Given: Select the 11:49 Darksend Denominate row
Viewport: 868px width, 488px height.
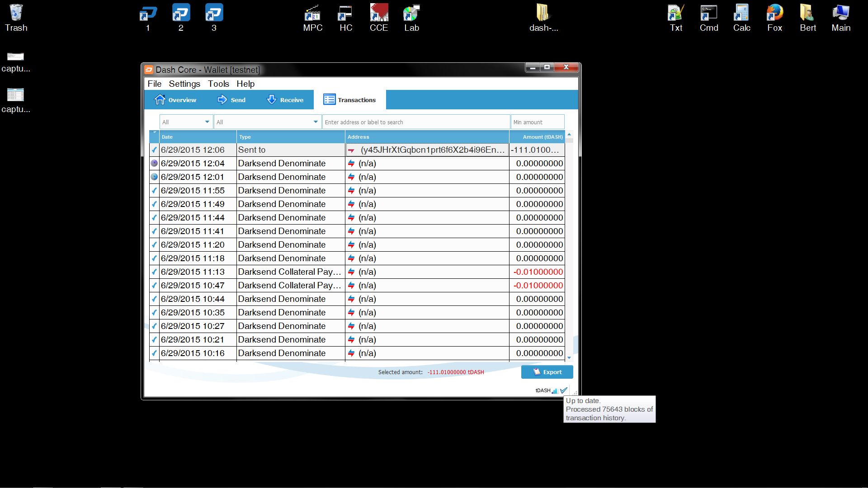Looking at the screenshot, I should click(x=357, y=204).
